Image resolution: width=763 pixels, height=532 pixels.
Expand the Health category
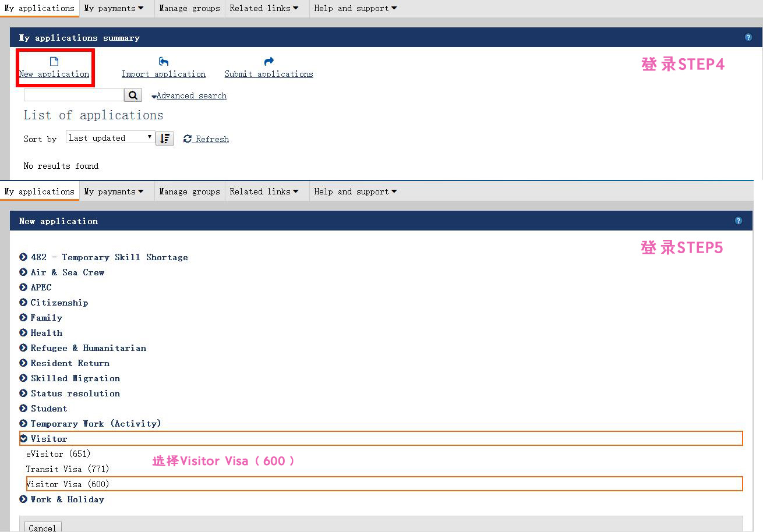[41, 333]
